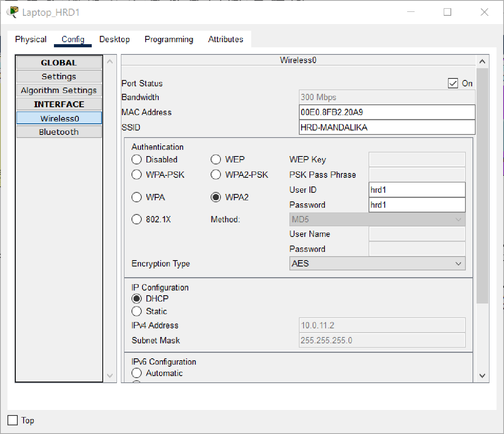
Task: Switch IP Configuration to Static
Action: [137, 311]
